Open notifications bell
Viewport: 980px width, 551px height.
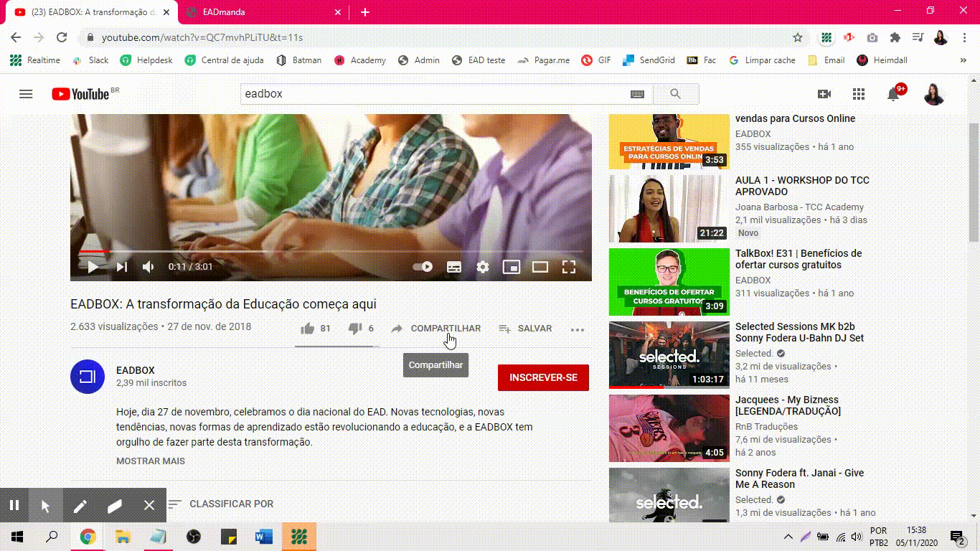tap(893, 94)
